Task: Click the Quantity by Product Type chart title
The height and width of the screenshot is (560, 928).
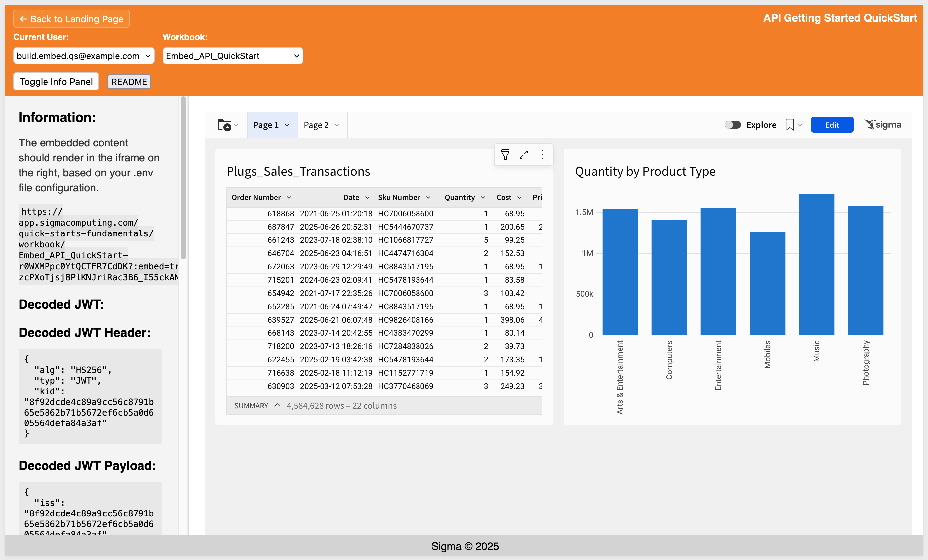Action: point(645,171)
